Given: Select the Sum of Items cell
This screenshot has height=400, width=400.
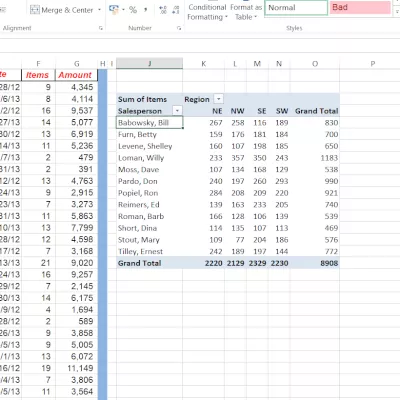Looking at the screenshot, I should (149, 99).
